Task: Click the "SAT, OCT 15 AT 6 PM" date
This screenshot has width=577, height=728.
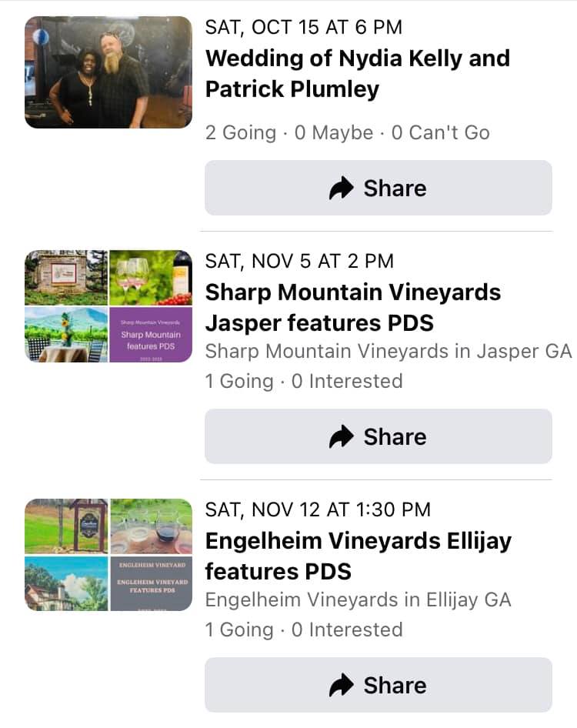Action: (x=303, y=28)
